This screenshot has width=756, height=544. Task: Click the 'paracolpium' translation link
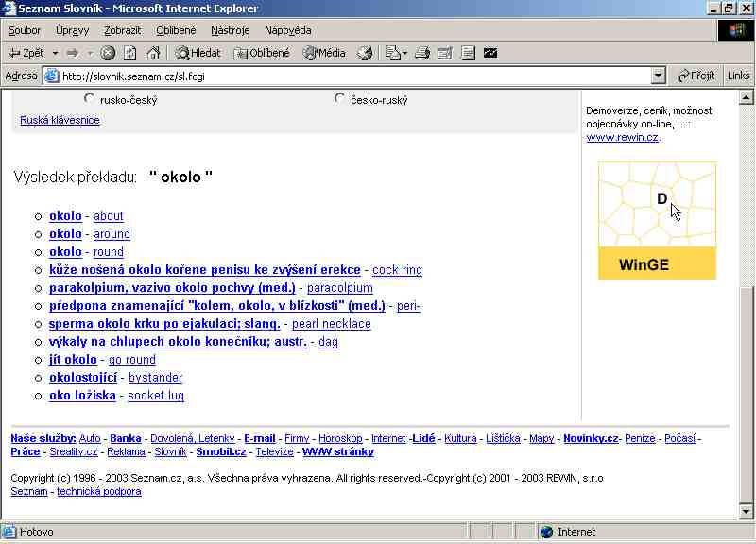click(340, 288)
